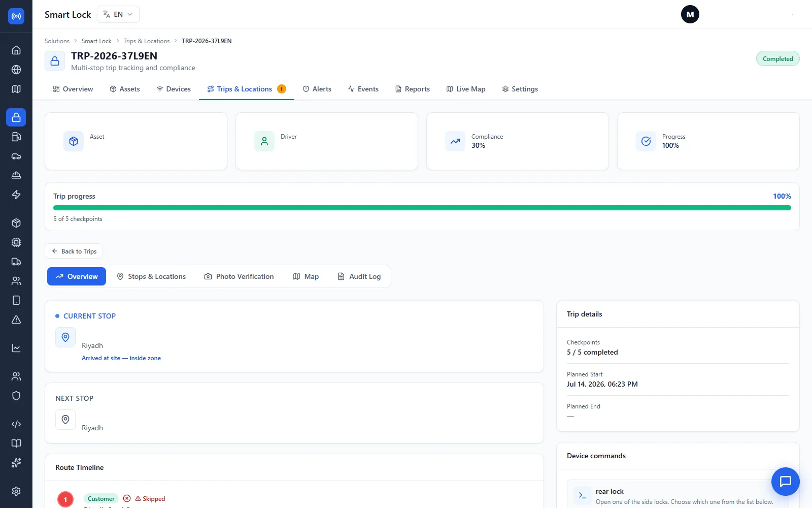The image size is (812, 508).
Task: Open the warning triangle sidebar icon
Action: pos(16,320)
